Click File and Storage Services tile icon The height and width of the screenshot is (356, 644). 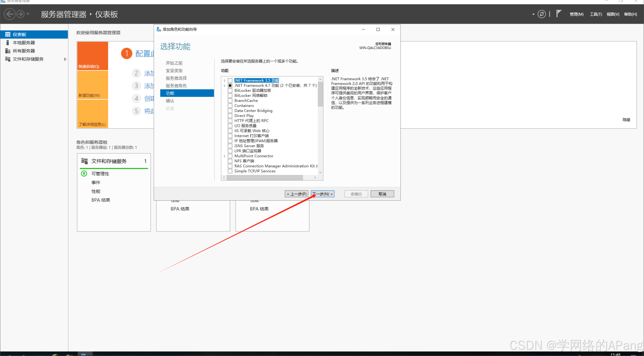coord(85,161)
